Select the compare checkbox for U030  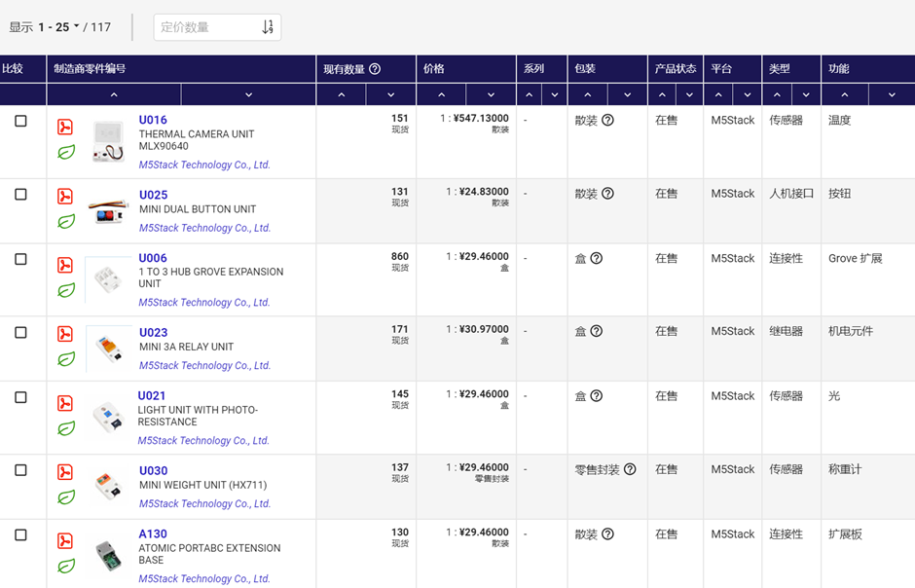(20, 470)
